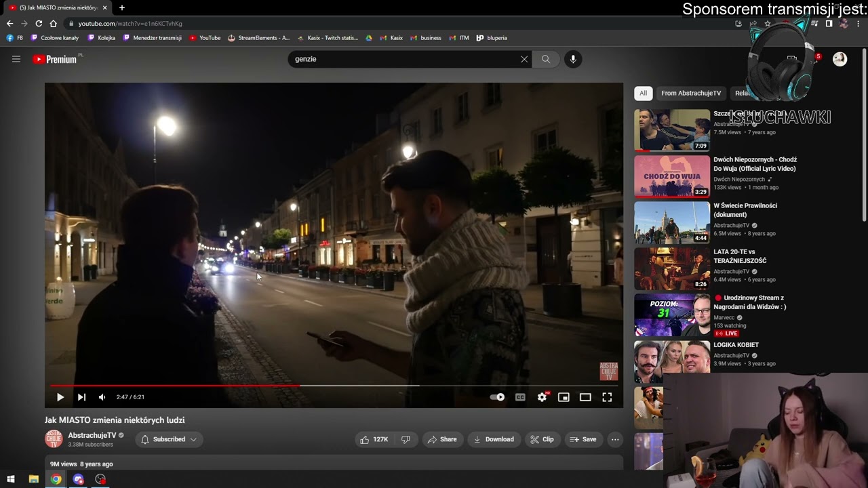Download the video
This screenshot has height=488, width=868.
(x=494, y=439)
